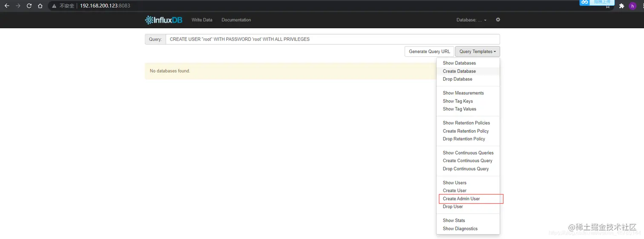Click the InfluxDB logo

164,20
